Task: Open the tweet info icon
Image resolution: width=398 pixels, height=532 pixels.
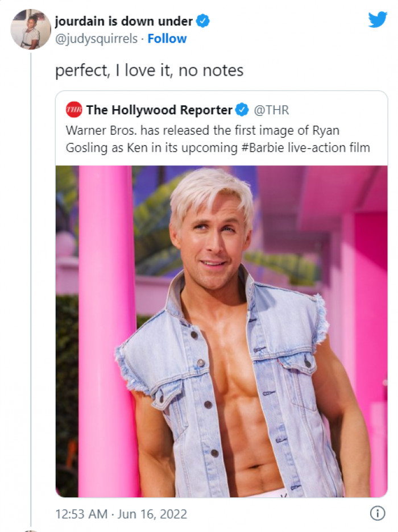Action: (377, 513)
